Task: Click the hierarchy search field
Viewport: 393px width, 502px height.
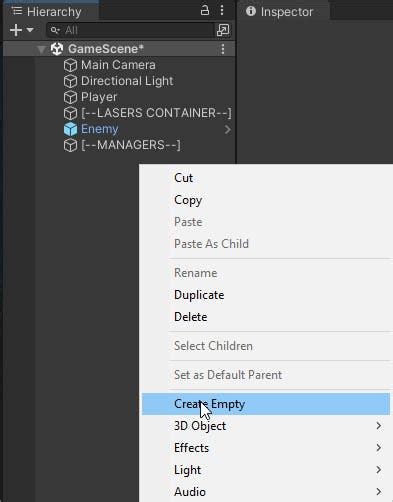Action: 131,30
